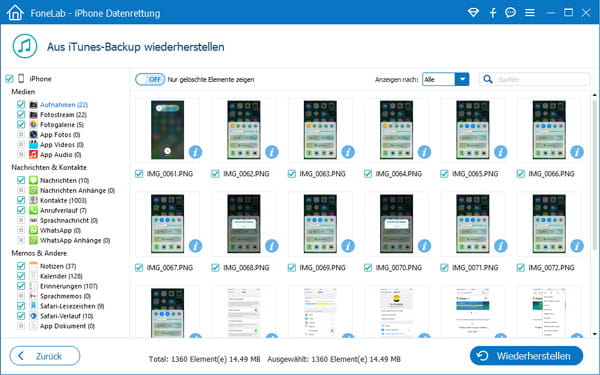Click the Erinnerungen (107) label
This screenshot has height=375, width=600.
69,286
